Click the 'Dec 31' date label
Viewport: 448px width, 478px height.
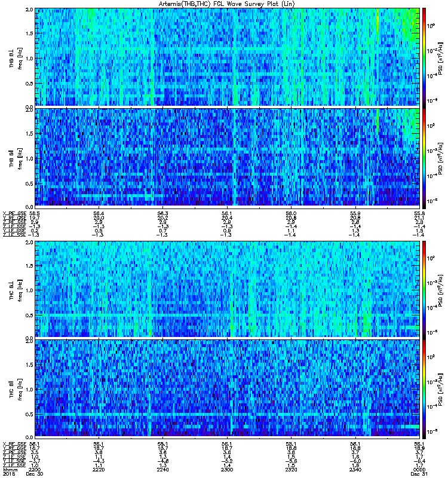(419, 474)
